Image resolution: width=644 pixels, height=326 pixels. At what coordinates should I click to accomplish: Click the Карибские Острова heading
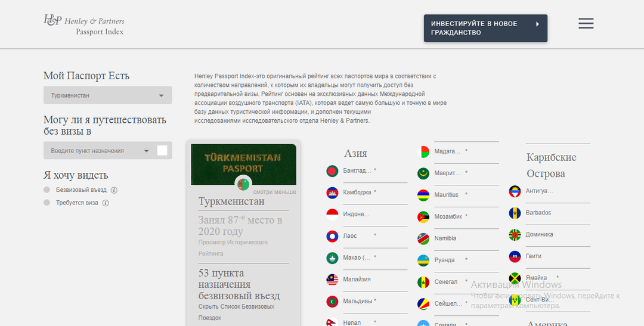tap(551, 166)
